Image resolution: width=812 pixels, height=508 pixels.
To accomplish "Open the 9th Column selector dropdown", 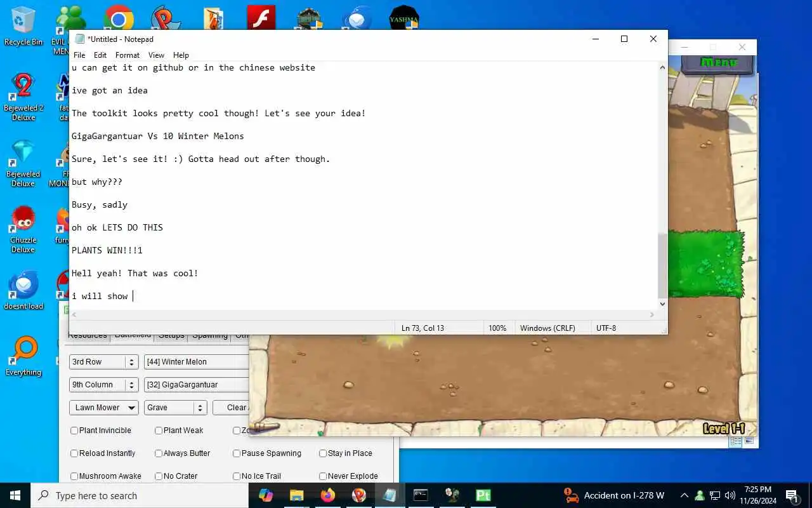I will [x=103, y=385].
